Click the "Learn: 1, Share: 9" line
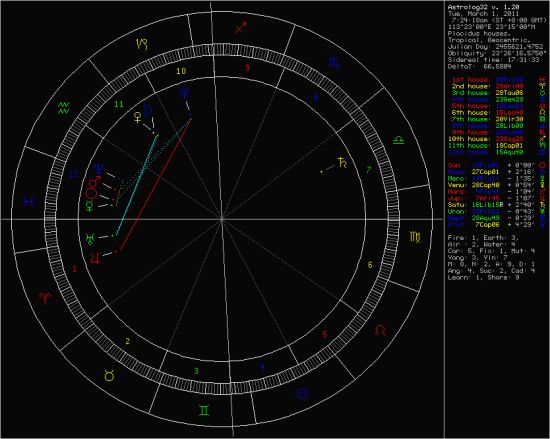This screenshot has height=439, width=550. pyautogui.click(x=483, y=277)
